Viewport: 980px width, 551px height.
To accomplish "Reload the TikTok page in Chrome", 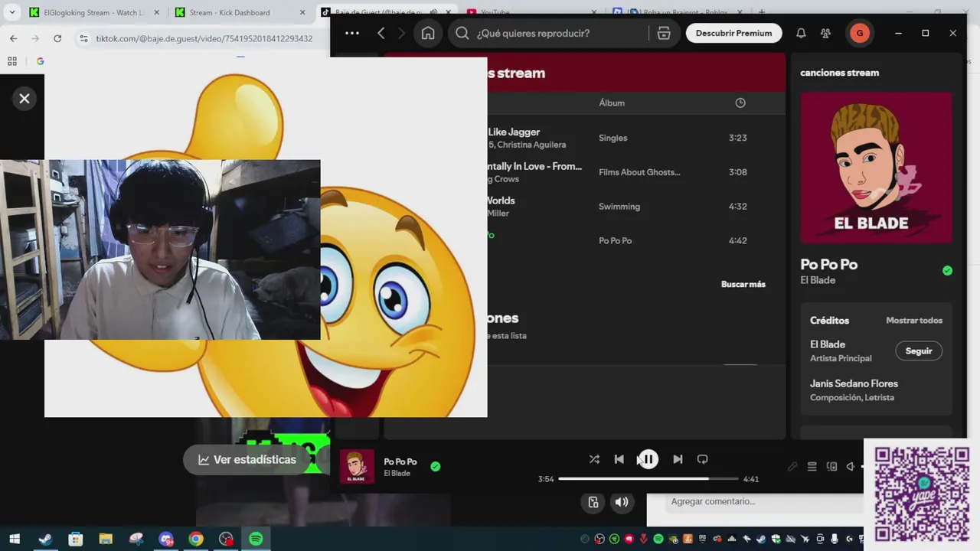I will [x=57, y=38].
